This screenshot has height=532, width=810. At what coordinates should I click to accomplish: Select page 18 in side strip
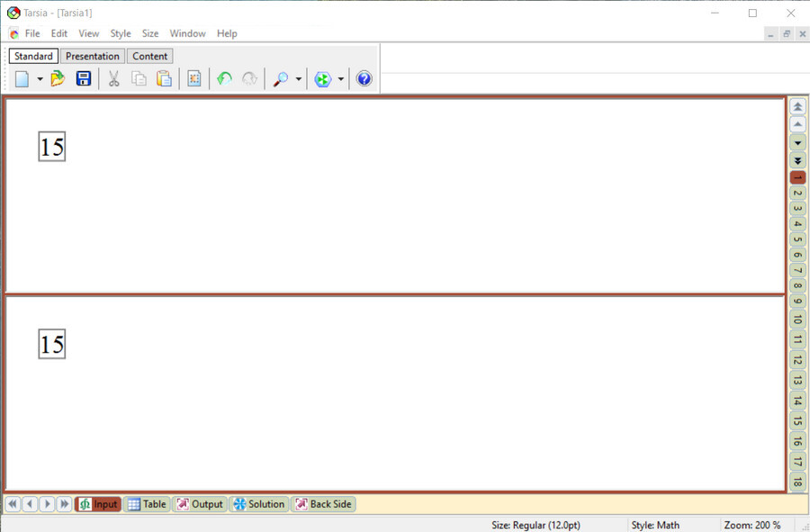tap(797, 482)
